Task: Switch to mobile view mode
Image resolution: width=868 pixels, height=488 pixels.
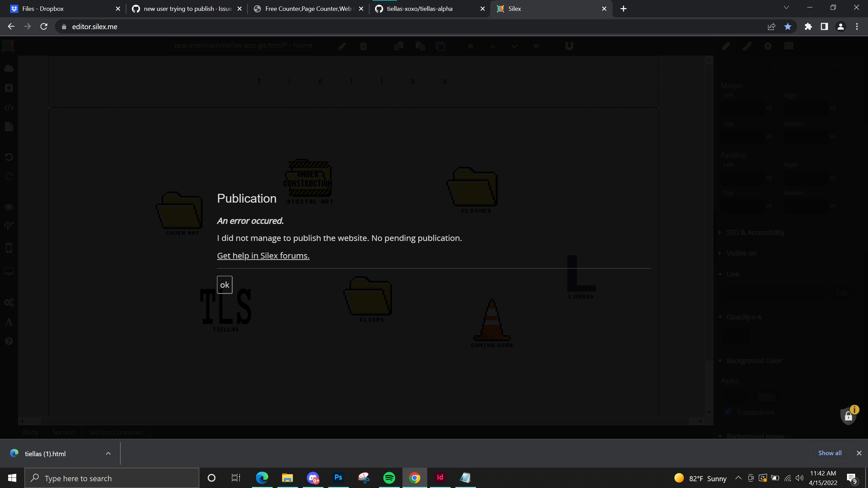Action: [9, 247]
